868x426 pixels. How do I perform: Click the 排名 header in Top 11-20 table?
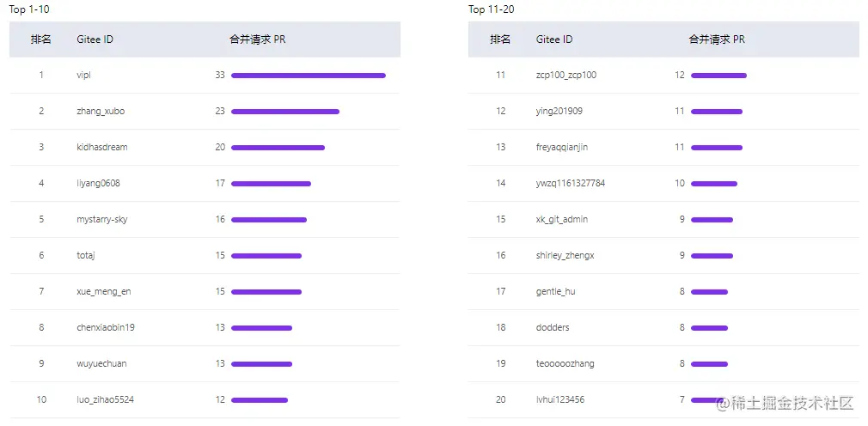pos(500,40)
